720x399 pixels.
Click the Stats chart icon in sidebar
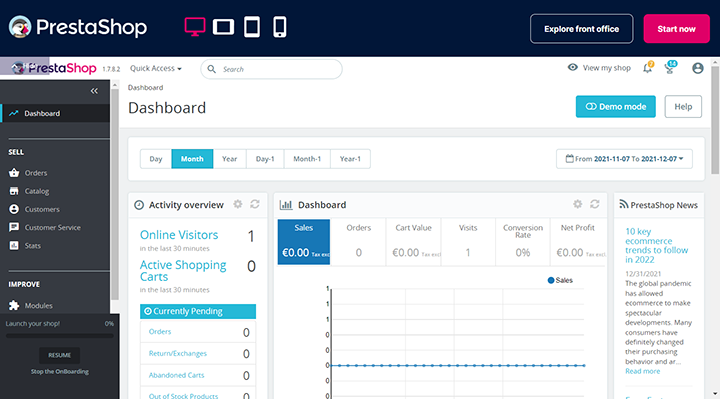14,246
